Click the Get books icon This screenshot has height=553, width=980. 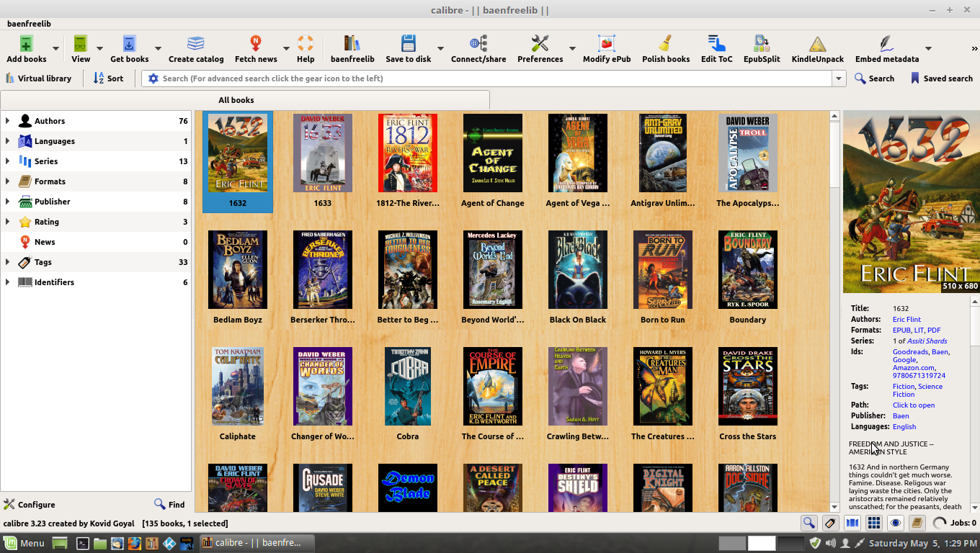point(129,43)
